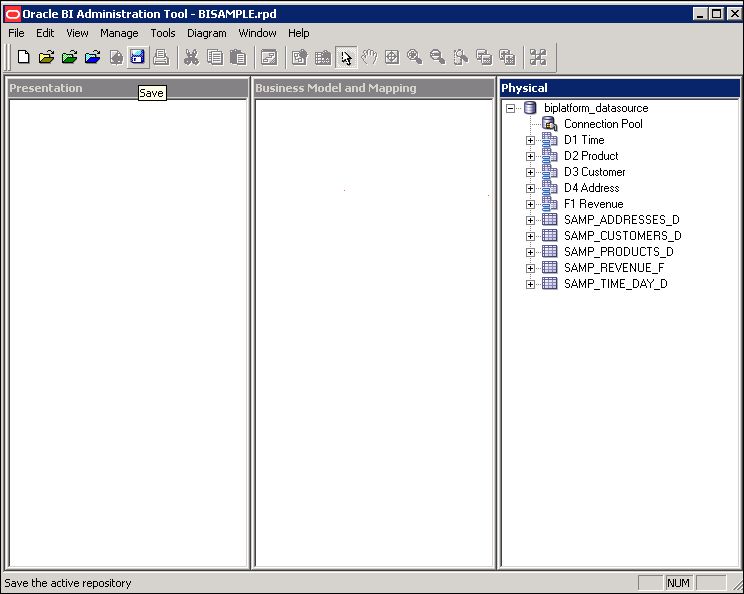Expand the D1 Time alias table
744x594 pixels.
pyautogui.click(x=530, y=140)
